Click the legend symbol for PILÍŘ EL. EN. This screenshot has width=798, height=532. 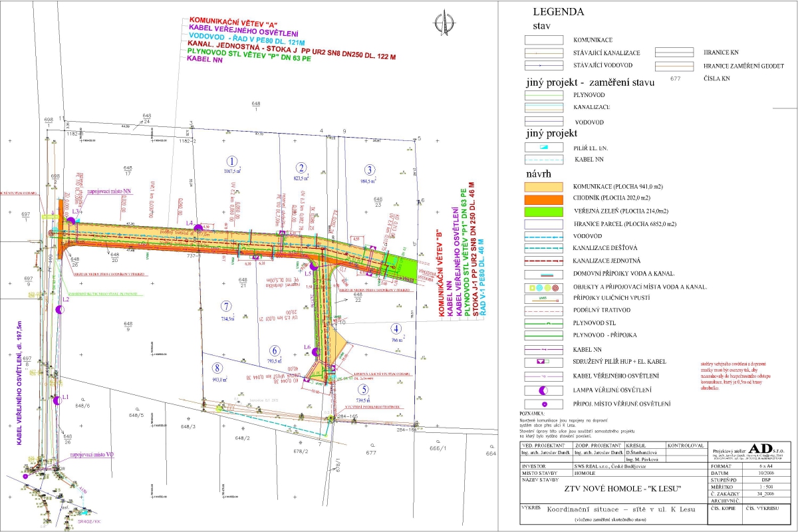(544, 148)
